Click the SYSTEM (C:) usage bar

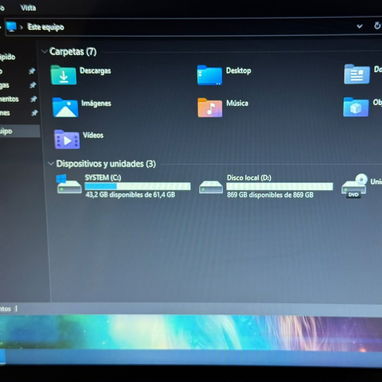coord(138,186)
